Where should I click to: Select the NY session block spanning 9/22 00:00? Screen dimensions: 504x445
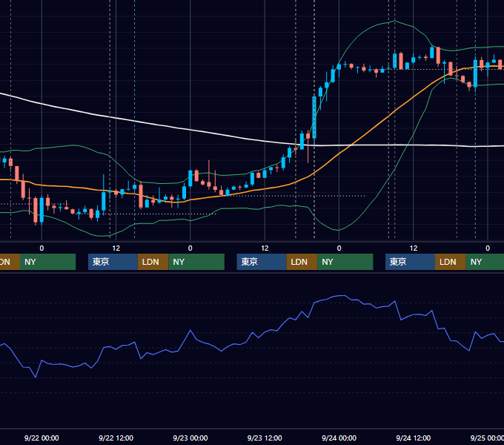point(47,262)
